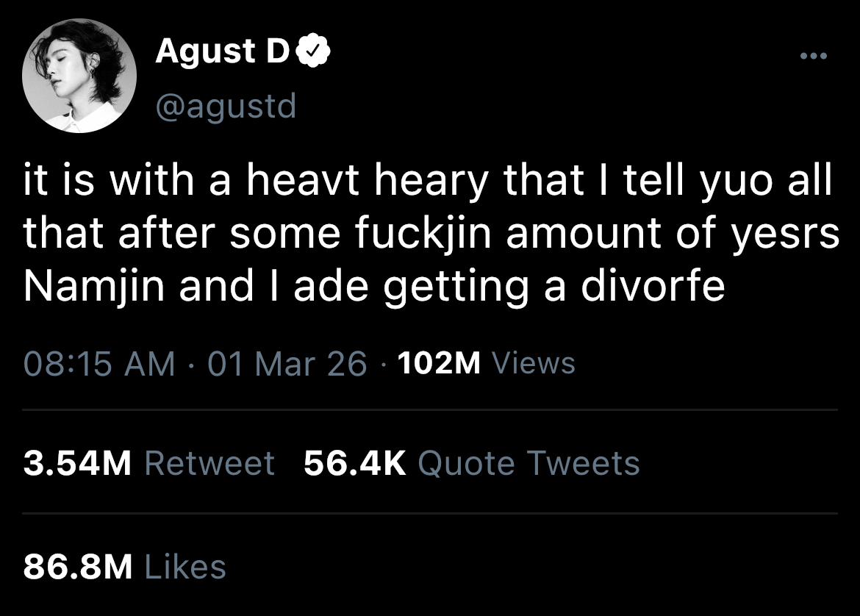This screenshot has width=860, height=616.
Task: Click the 08:15 AM timestamp
Action: [x=99, y=364]
